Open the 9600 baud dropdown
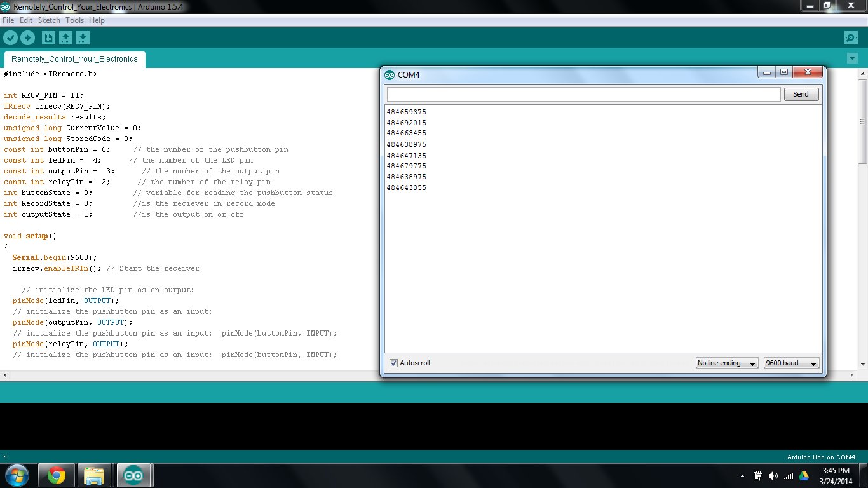 pos(792,363)
